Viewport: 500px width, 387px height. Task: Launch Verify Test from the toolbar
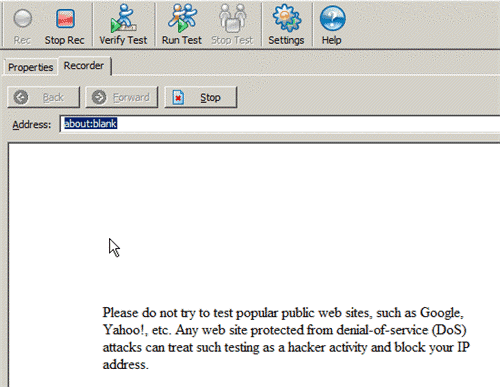point(123,18)
